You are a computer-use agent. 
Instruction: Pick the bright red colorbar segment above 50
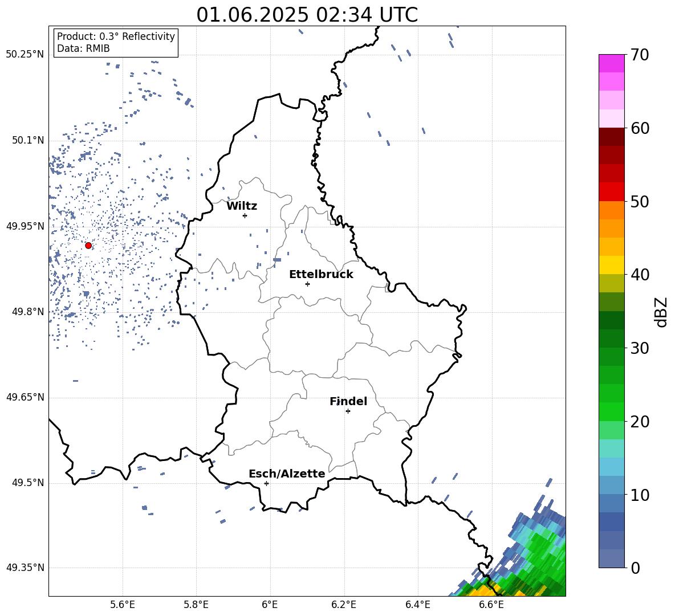point(612,192)
